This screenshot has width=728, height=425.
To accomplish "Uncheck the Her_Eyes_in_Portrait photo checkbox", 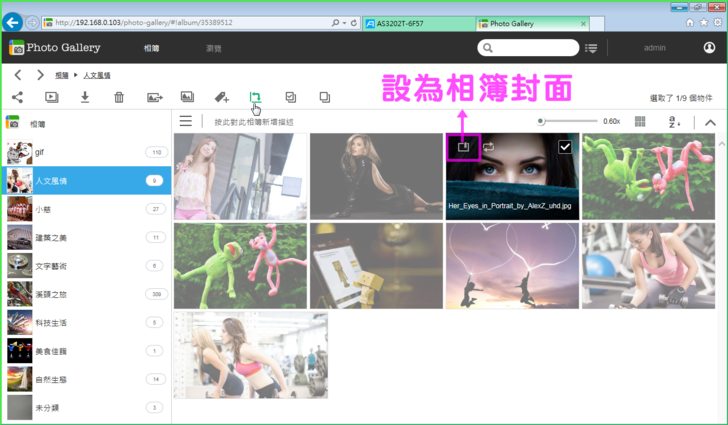I will tap(565, 147).
